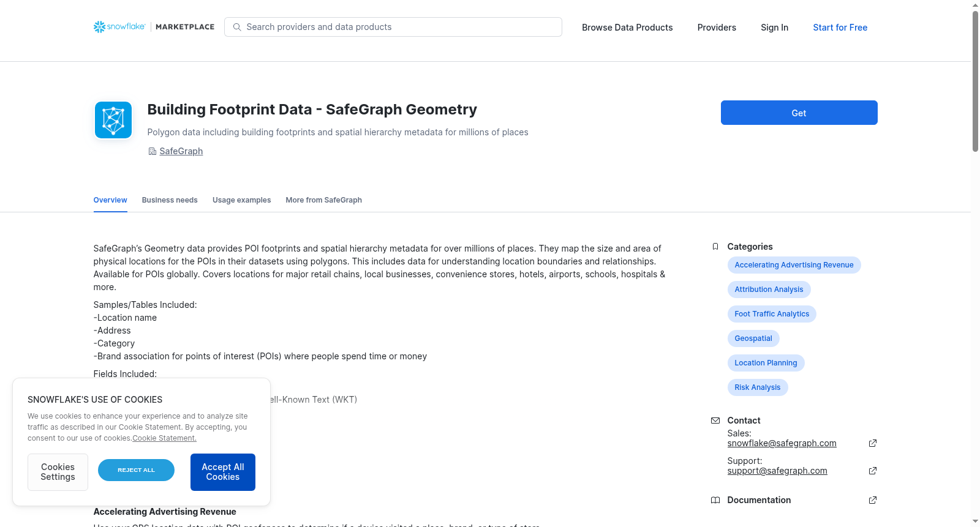980x527 pixels.
Task: Open the Providers page
Action: coord(717,28)
